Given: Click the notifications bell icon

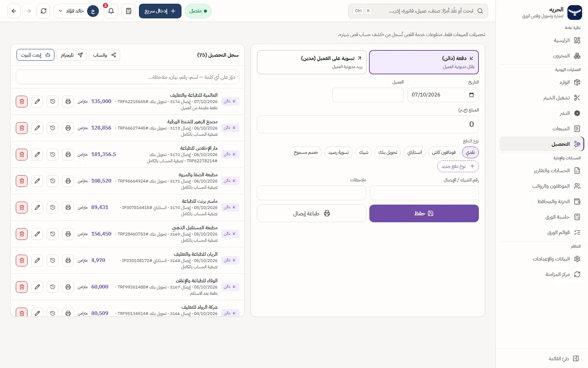Looking at the screenshot, I should click(x=111, y=11).
